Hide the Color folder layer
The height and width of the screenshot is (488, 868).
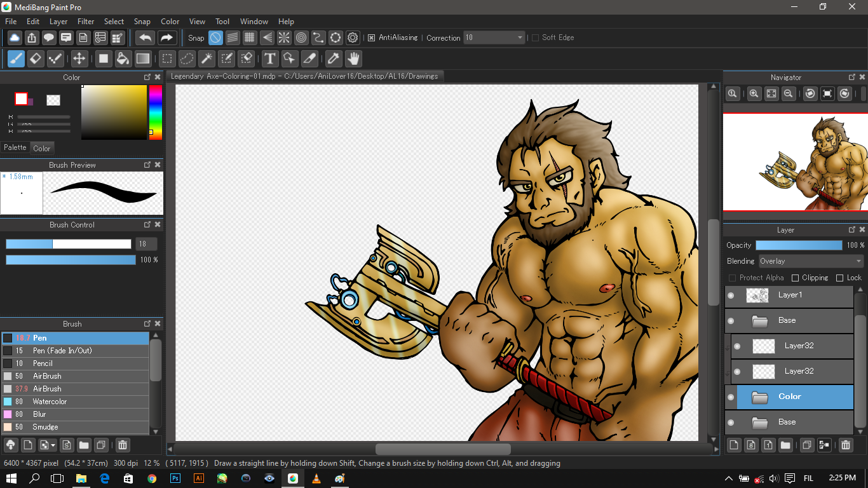(731, 396)
